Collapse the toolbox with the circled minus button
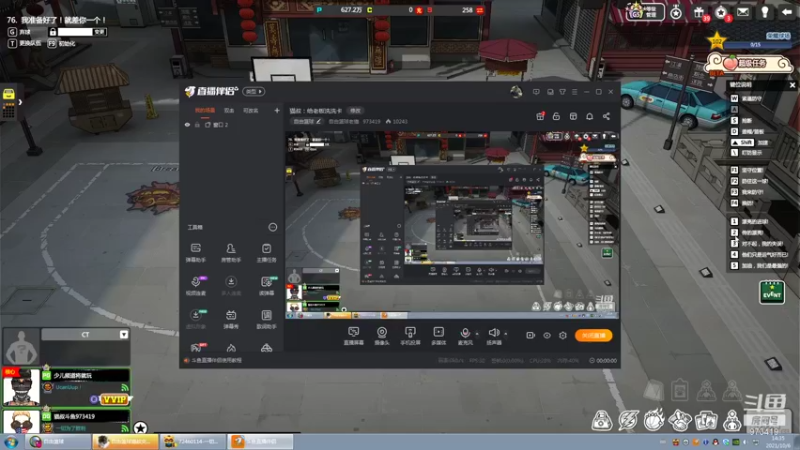This screenshot has height=450, width=800. [273, 227]
